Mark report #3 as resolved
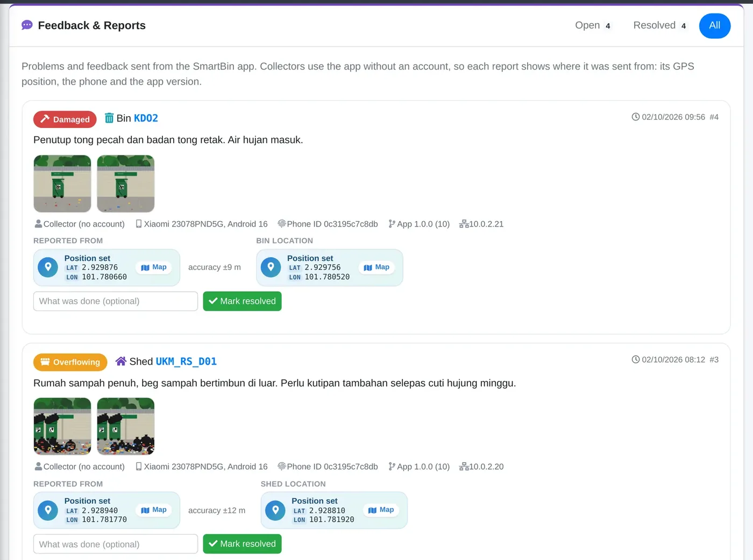Viewport: 753px width, 560px height. (242, 544)
